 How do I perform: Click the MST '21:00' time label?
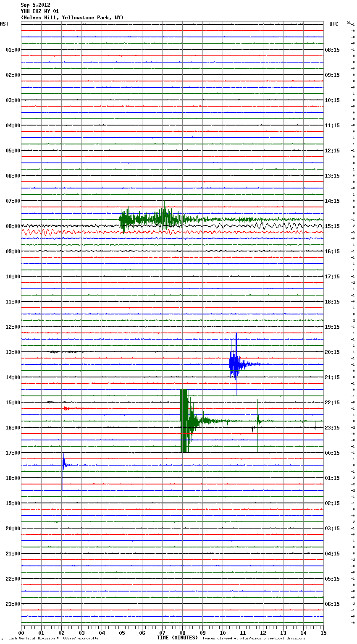coord(13,554)
